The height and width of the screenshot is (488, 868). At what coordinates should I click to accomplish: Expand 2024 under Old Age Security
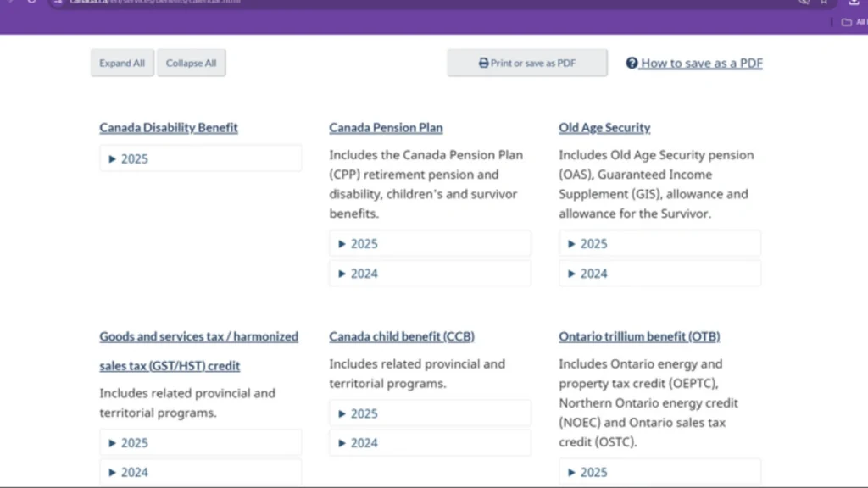pos(593,274)
